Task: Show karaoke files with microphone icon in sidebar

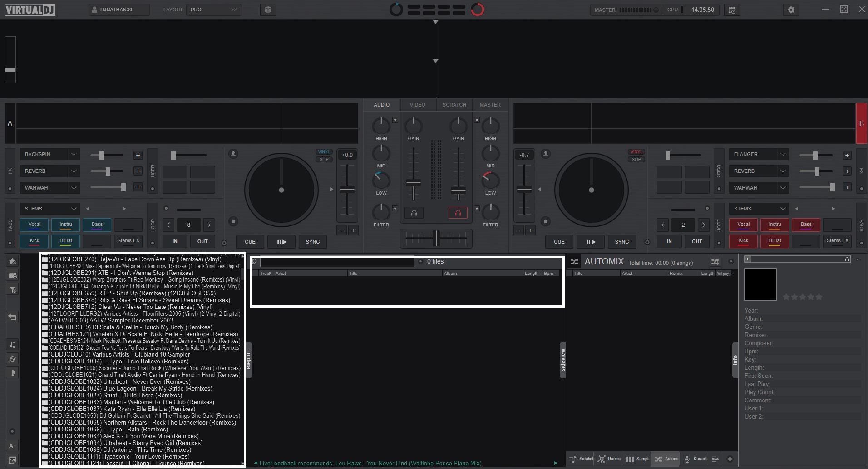Action: pyautogui.click(x=12, y=373)
